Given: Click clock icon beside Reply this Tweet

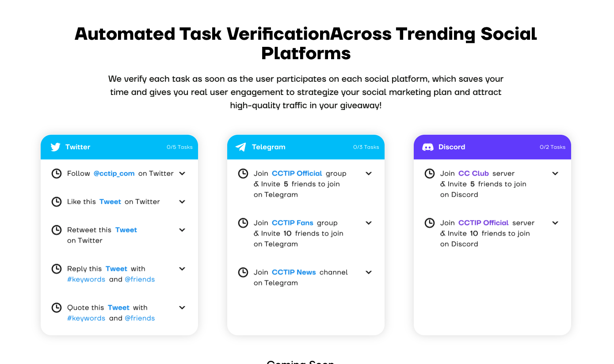Looking at the screenshot, I should click(57, 269).
